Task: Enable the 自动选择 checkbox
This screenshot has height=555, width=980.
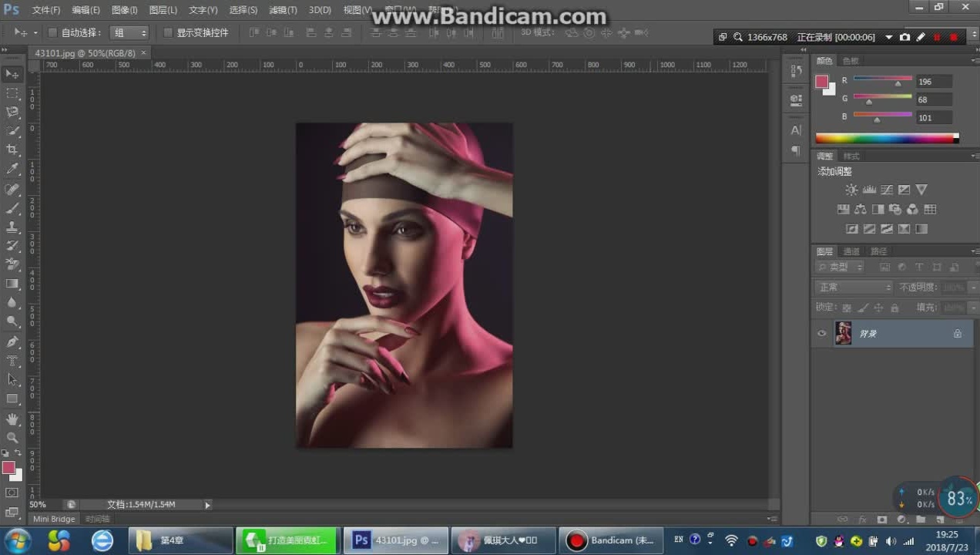Action: [x=53, y=32]
